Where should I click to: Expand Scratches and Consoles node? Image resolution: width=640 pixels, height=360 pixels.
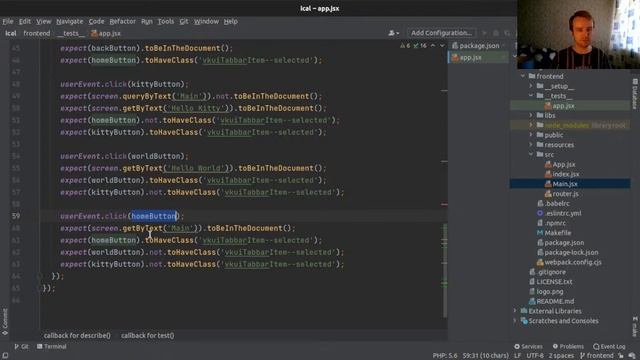[515, 321]
